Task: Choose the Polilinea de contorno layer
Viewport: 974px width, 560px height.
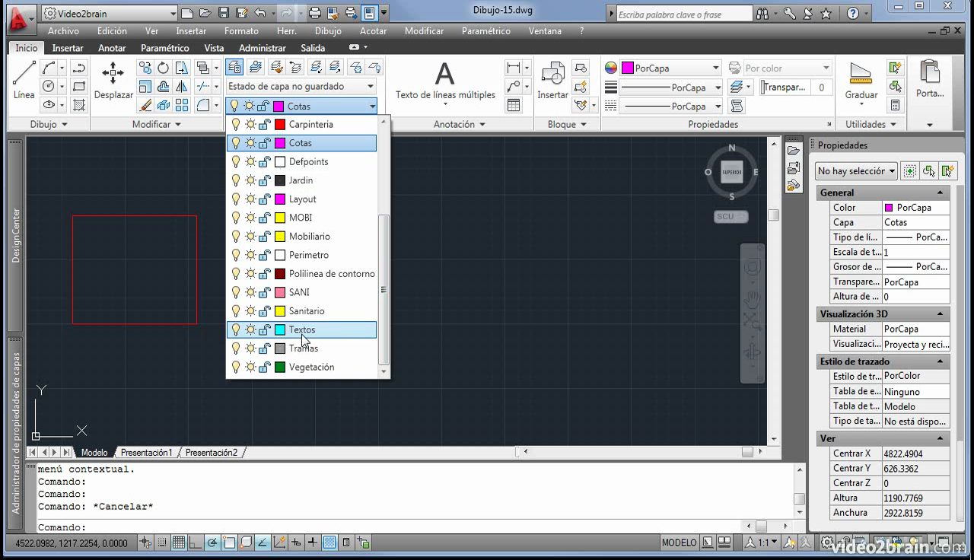Action: pyautogui.click(x=301, y=273)
